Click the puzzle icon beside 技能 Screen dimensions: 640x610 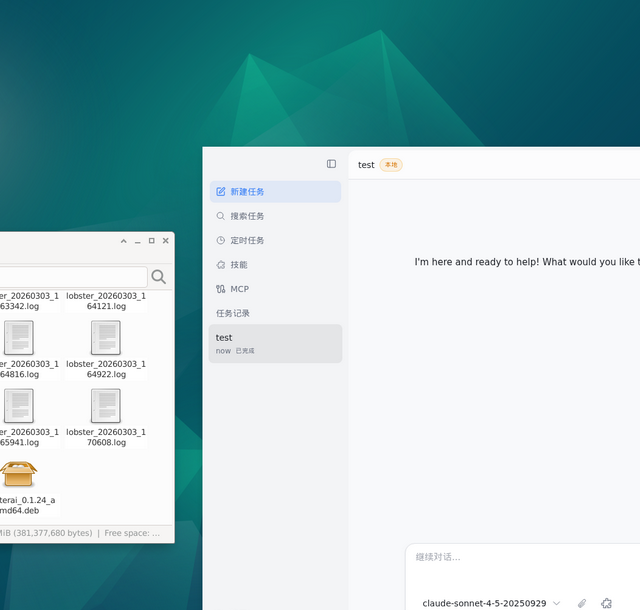[x=220, y=265]
